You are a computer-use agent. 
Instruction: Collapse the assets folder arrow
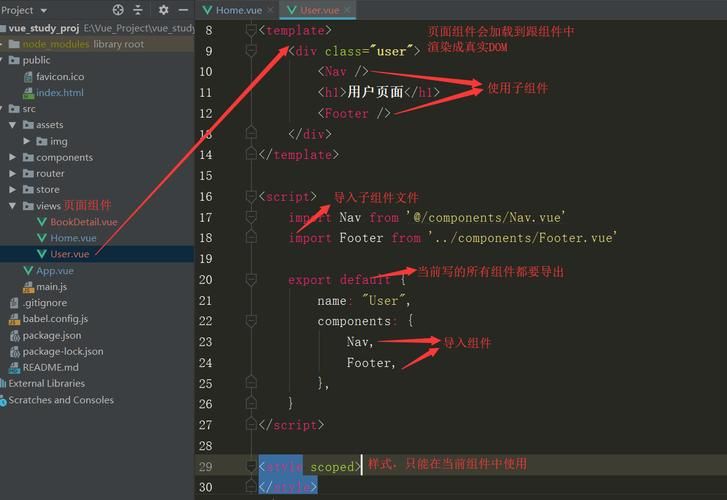tap(13, 125)
